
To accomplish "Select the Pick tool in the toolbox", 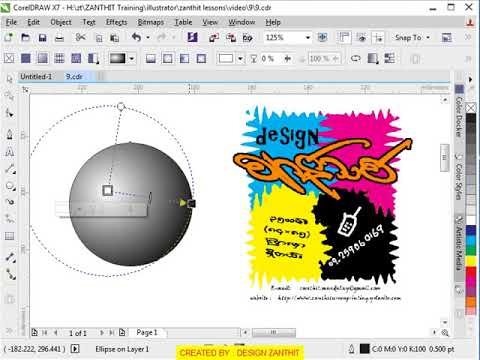I will pyautogui.click(x=9, y=79).
